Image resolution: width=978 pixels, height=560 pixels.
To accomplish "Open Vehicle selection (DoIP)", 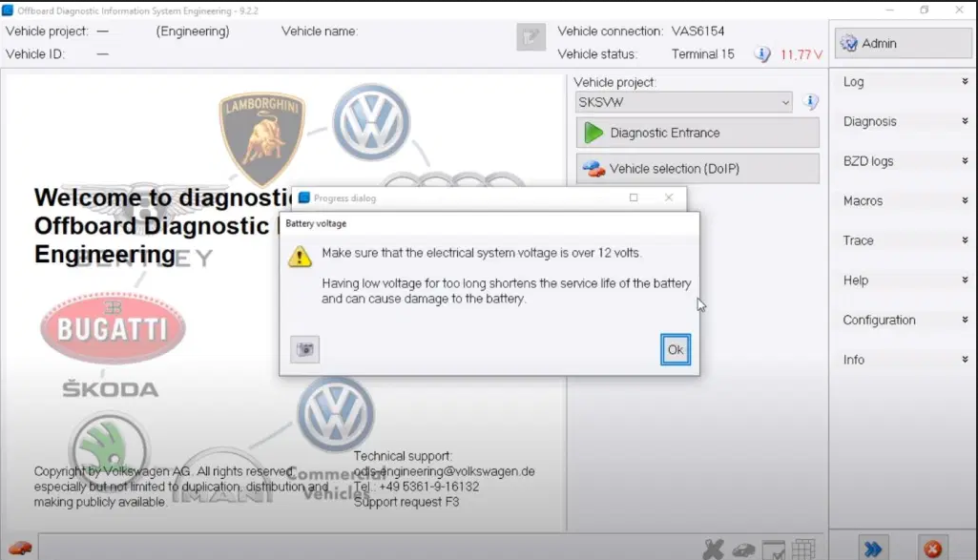I will coord(697,168).
